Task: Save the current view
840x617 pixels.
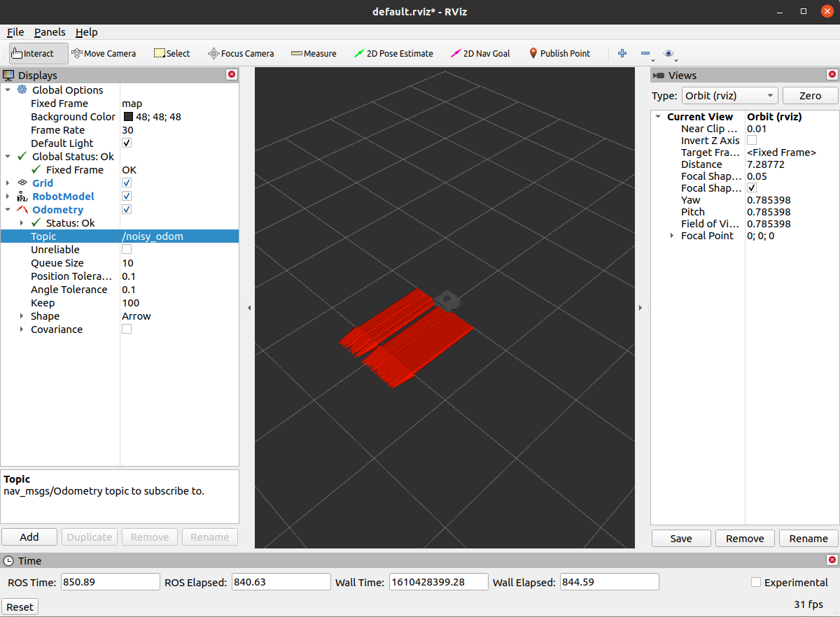Action: (681, 538)
